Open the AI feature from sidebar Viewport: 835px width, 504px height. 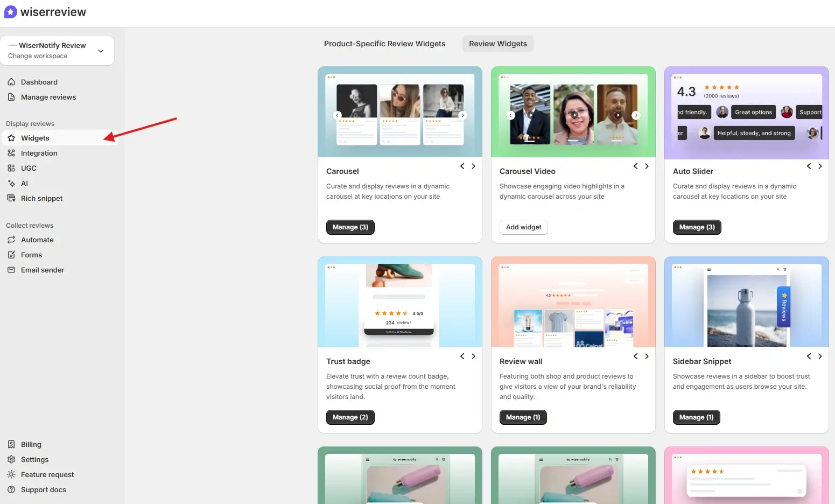point(24,183)
